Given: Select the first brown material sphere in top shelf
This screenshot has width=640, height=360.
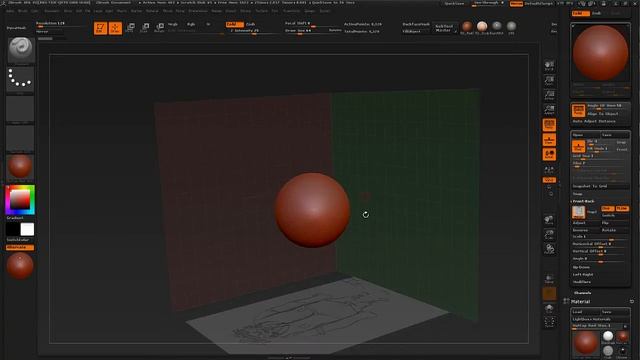Looking at the screenshot, I should [x=467, y=27].
